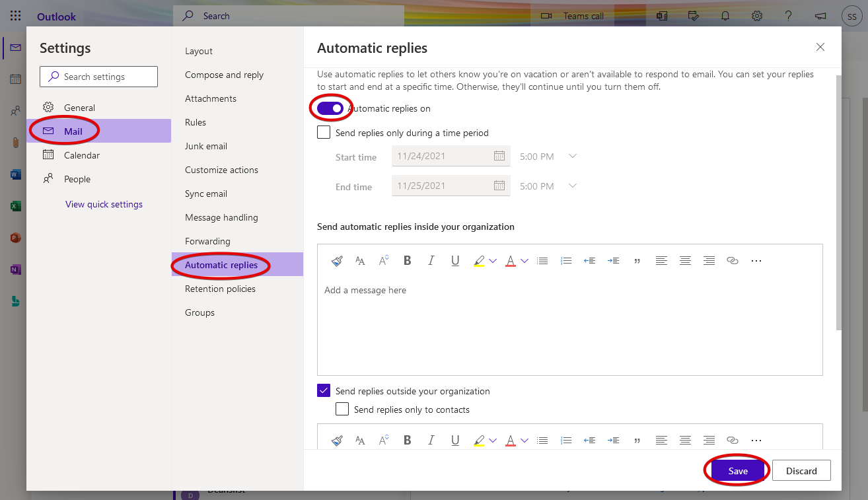The width and height of the screenshot is (868, 500).
Task: Enable Send replies only during a time period
Action: coord(324,133)
